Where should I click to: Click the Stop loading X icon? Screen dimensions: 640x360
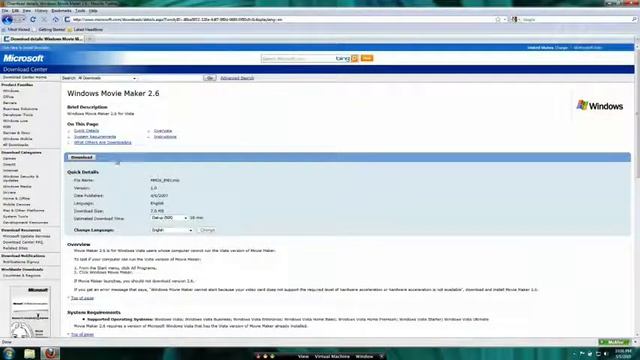pyautogui.click(x=44, y=19)
